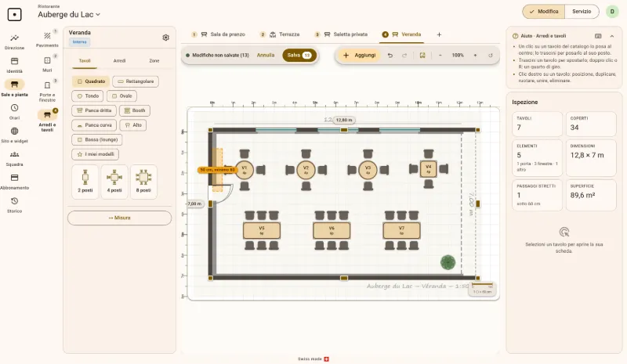Select Tondo table shape
This screenshot has height=364, width=627.
pyautogui.click(x=88, y=96)
